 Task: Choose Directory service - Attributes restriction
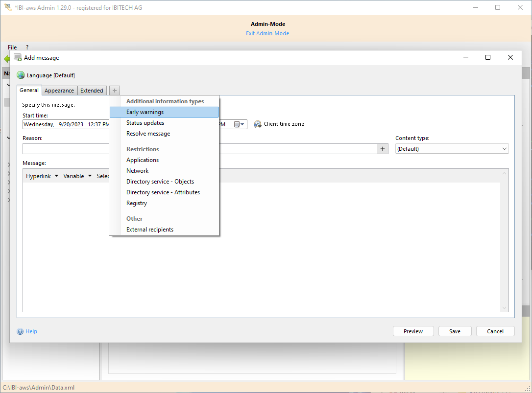(x=163, y=192)
